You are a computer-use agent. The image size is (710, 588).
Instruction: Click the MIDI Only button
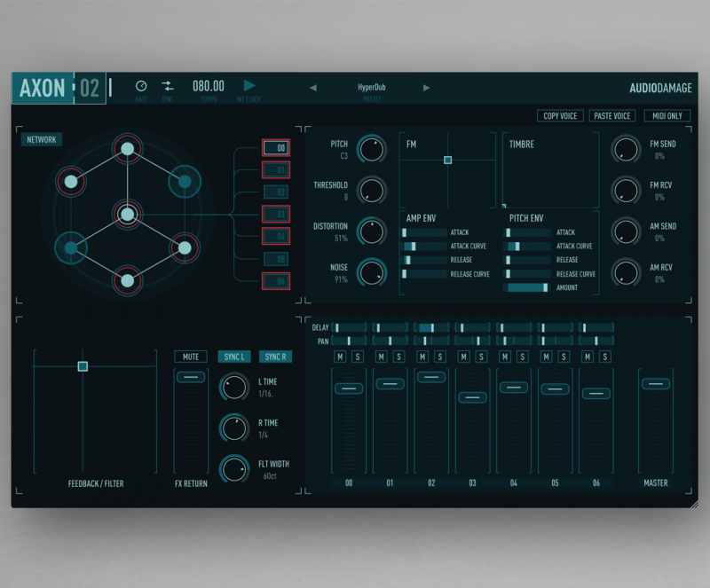(667, 116)
